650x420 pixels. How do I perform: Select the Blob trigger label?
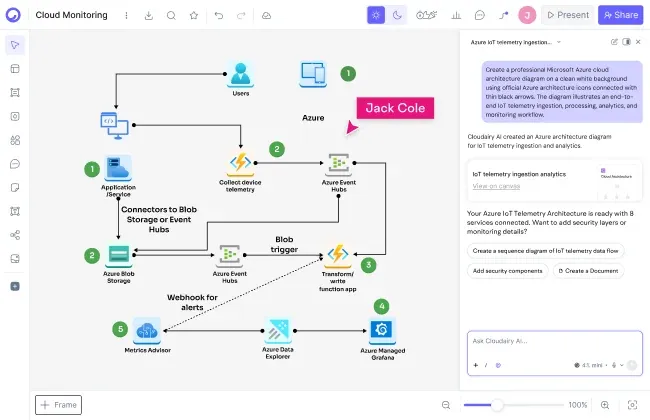pos(284,244)
